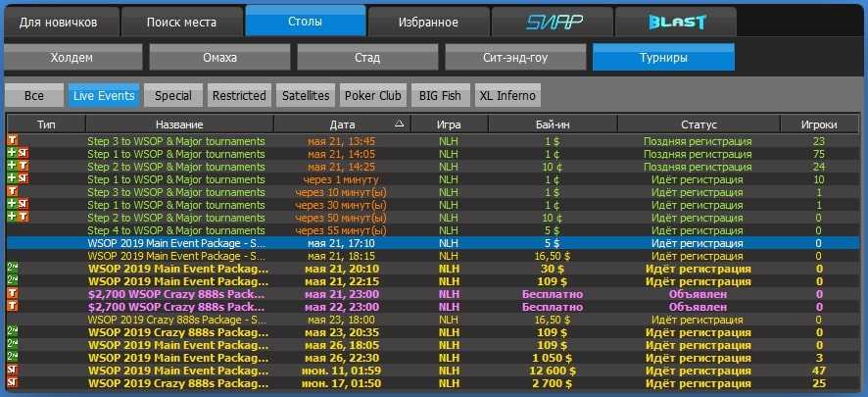The image size is (868, 397).
Task: Open the Сит-энд-гоу section
Action: point(515,57)
